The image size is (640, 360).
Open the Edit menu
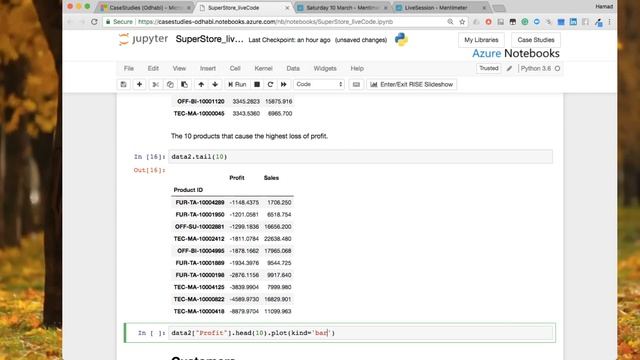click(x=153, y=69)
